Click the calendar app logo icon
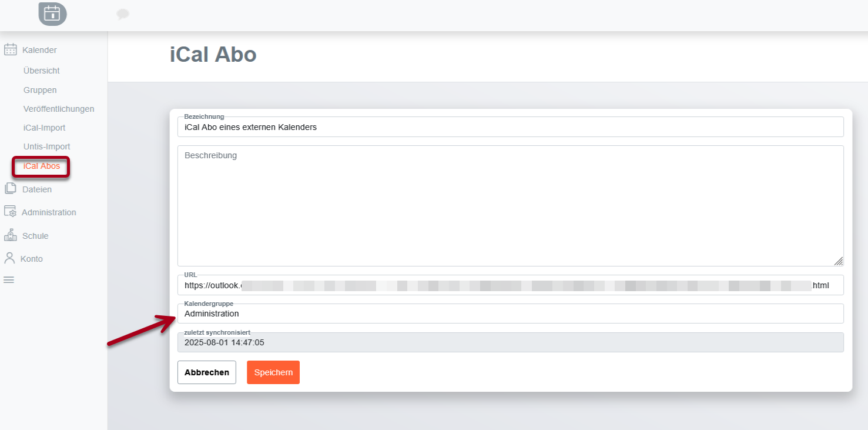The width and height of the screenshot is (868, 430). coord(52,14)
